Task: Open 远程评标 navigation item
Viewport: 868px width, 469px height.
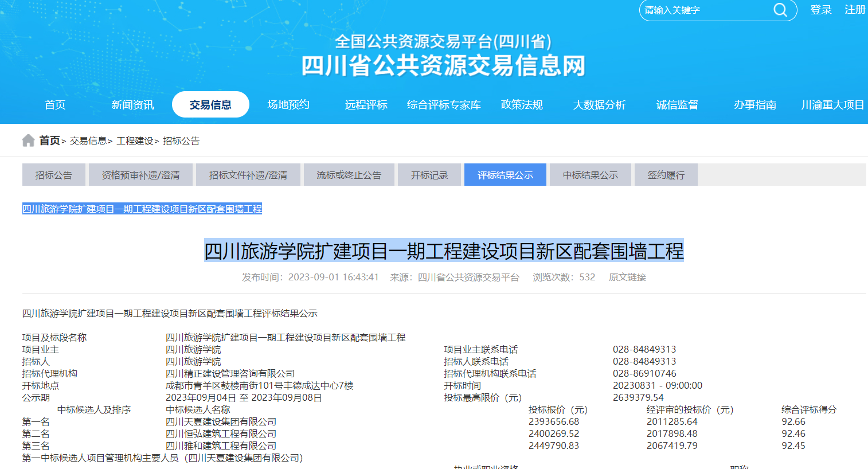Action: 366,105
